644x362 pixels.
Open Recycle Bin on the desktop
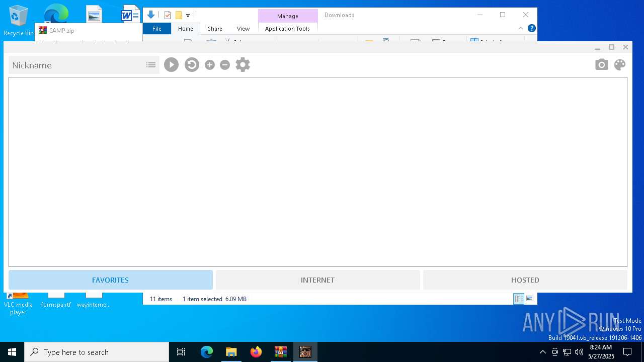19,21
